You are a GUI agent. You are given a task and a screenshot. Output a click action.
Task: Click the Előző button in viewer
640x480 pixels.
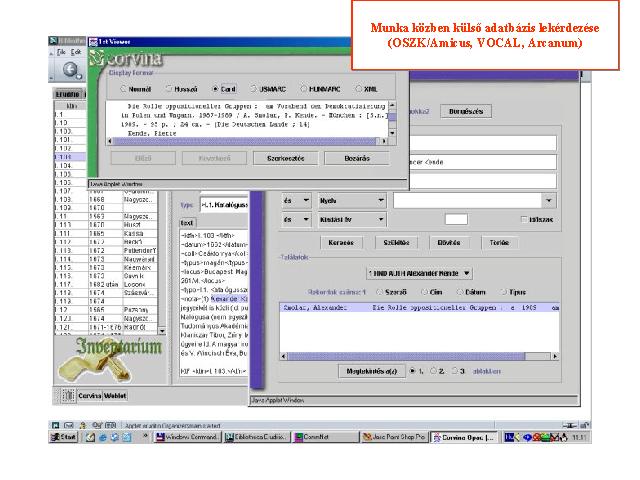[143, 158]
